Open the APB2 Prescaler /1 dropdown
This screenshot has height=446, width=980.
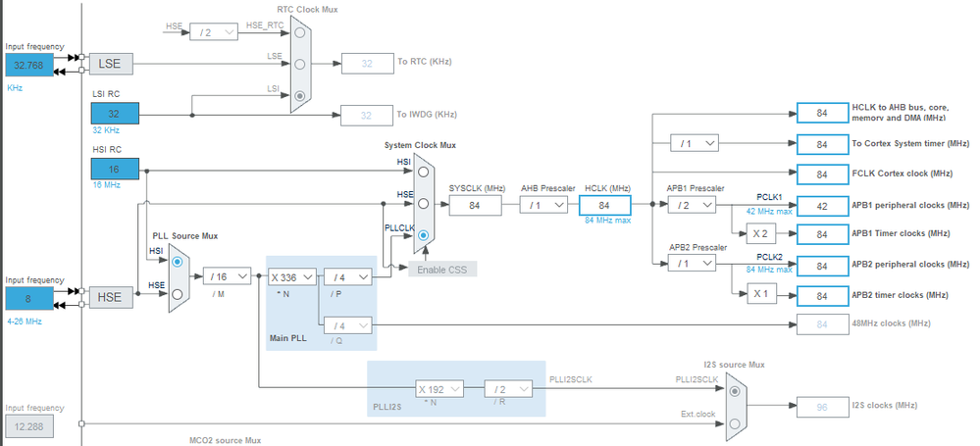pyautogui.click(x=692, y=264)
